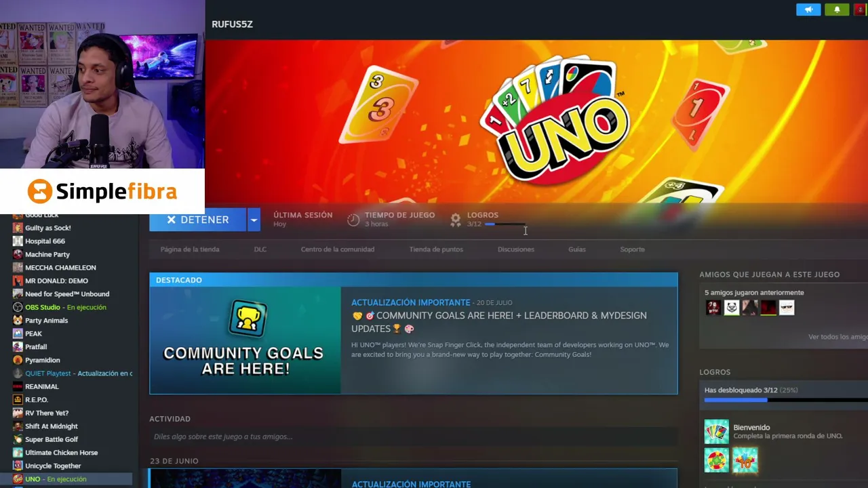Open the Guías tab

(x=577, y=249)
